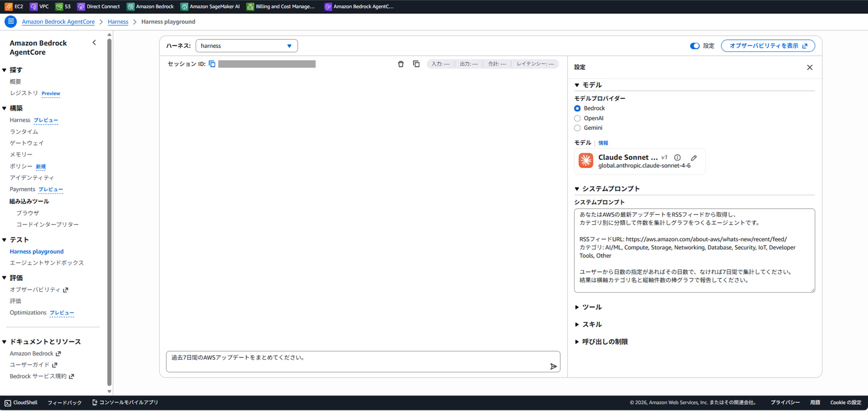
Task: Open プライバシー link in the footer
Action: [785, 403]
